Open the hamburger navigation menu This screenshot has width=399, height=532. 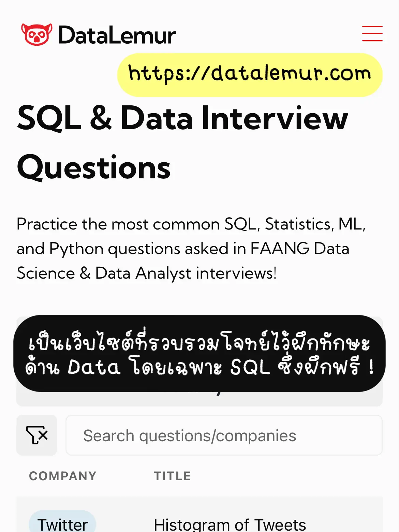coord(372,34)
